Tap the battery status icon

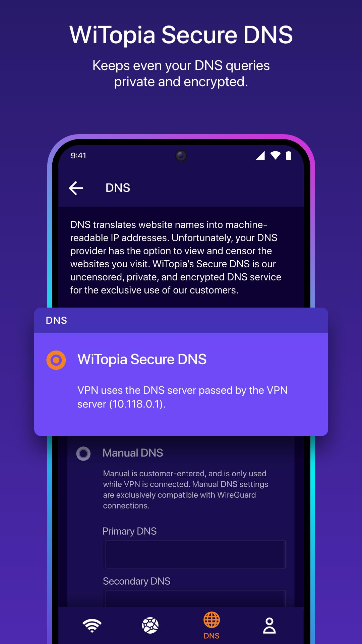point(289,156)
